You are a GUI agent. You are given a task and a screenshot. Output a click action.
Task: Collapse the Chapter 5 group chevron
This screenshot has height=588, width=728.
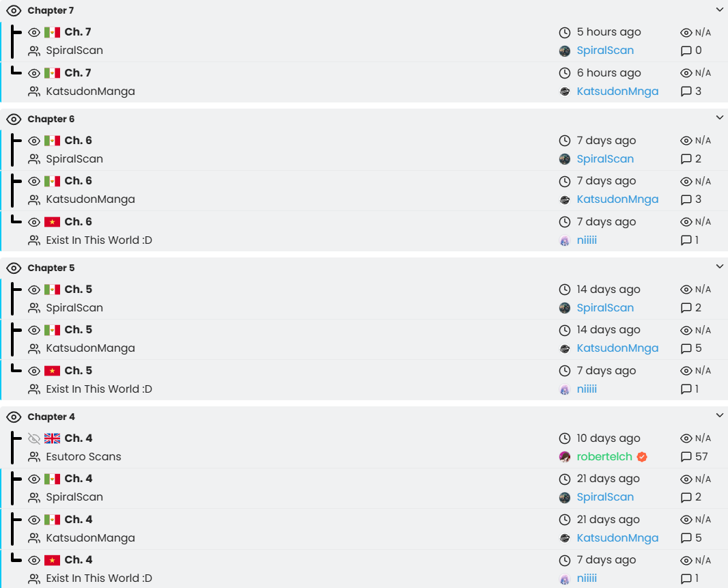(x=720, y=266)
